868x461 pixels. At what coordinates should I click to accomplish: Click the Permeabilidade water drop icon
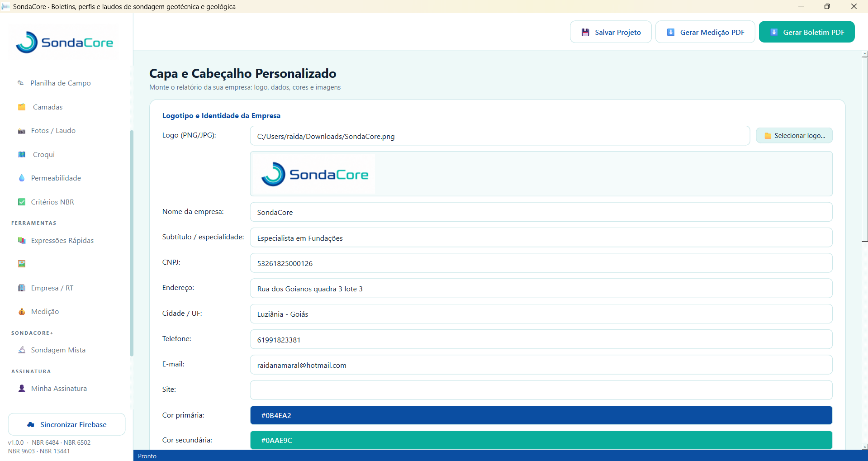pos(22,178)
